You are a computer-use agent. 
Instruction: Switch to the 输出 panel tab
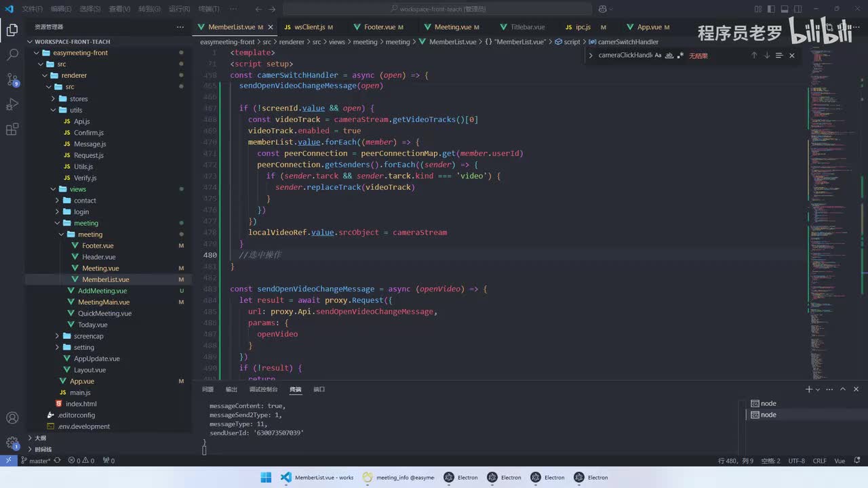[x=231, y=389]
